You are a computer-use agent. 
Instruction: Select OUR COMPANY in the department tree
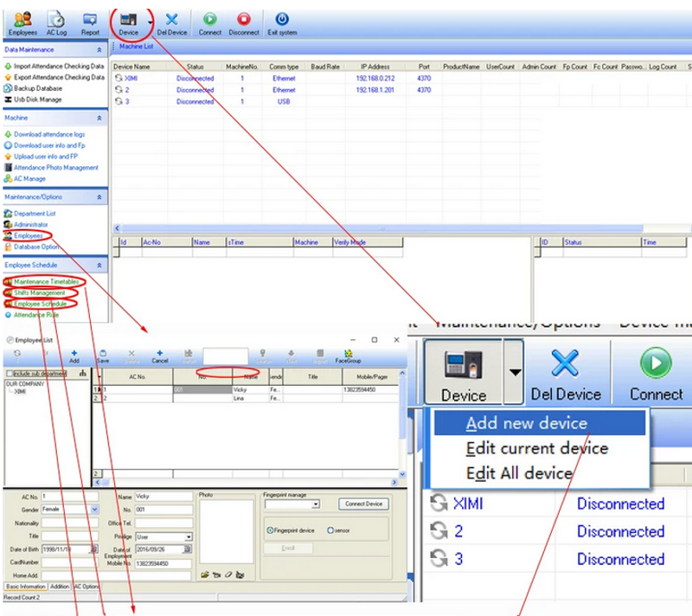coord(26,384)
